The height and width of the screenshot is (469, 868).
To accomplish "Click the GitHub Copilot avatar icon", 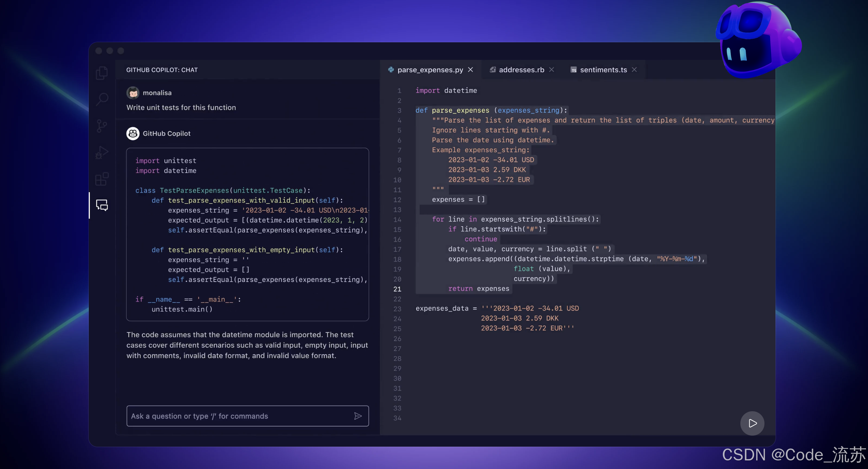I will [x=133, y=133].
